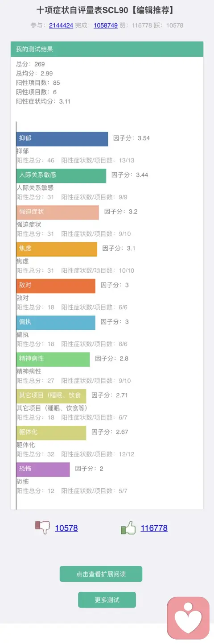This screenshot has height=644, width=214.
Task: Select the light blue 偏执 bar
Action: [56, 323]
